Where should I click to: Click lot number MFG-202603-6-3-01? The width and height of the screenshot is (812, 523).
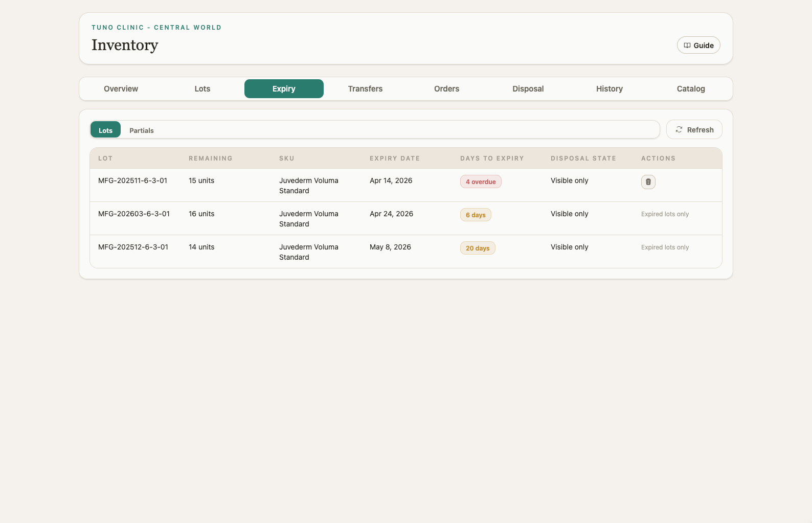coord(134,214)
